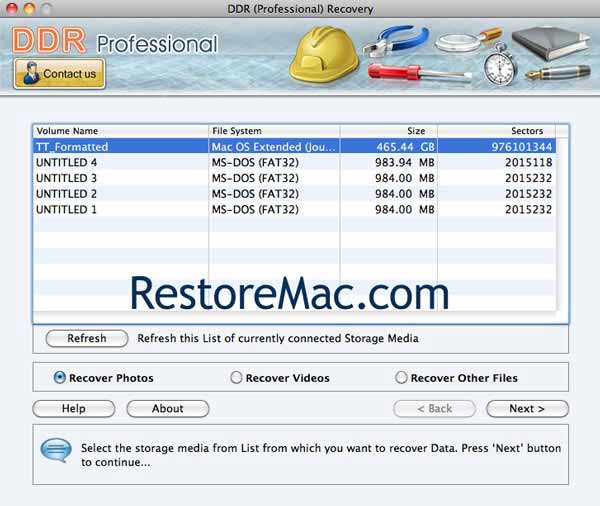Viewport: 600px width, 506px height.
Task: Click the 2015118 sectors value
Action: (528, 162)
